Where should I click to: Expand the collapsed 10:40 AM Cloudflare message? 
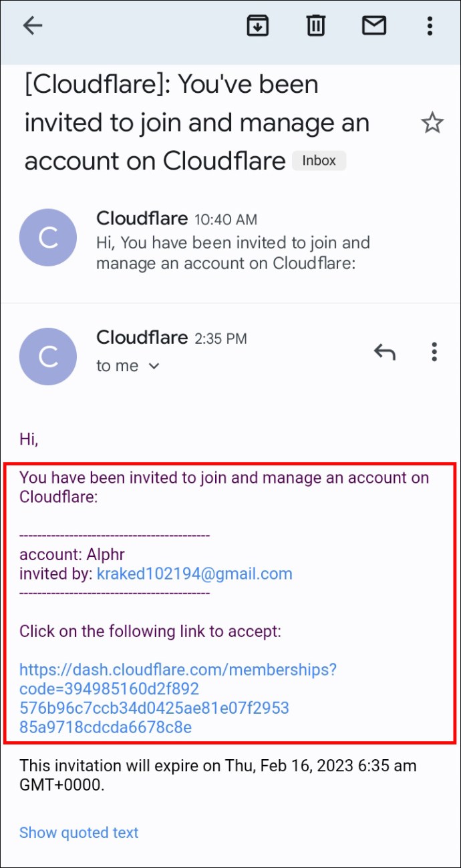pyautogui.click(x=230, y=240)
